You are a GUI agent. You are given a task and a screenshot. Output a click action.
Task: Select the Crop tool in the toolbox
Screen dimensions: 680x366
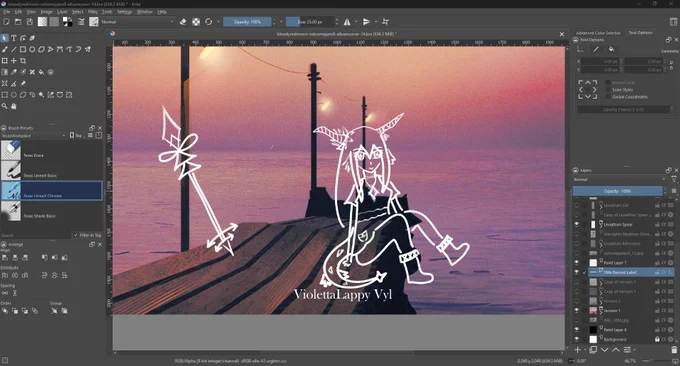(x=23, y=61)
